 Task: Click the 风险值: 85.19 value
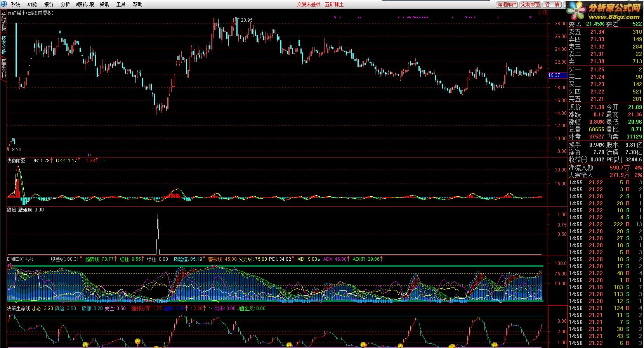point(188,259)
